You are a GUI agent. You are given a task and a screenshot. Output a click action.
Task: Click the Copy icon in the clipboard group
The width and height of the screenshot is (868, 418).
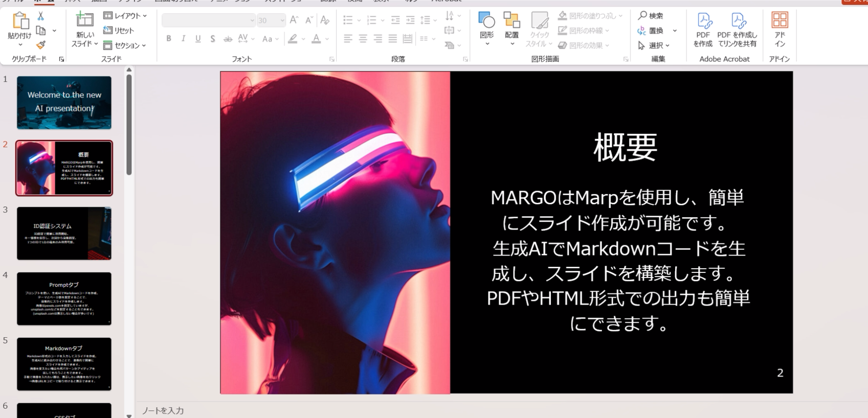(41, 31)
